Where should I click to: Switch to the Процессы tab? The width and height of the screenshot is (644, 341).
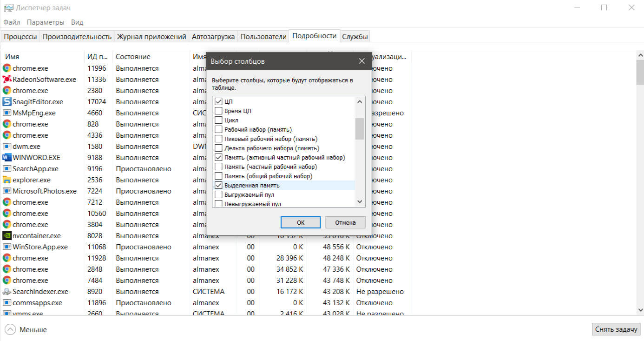[x=20, y=37]
